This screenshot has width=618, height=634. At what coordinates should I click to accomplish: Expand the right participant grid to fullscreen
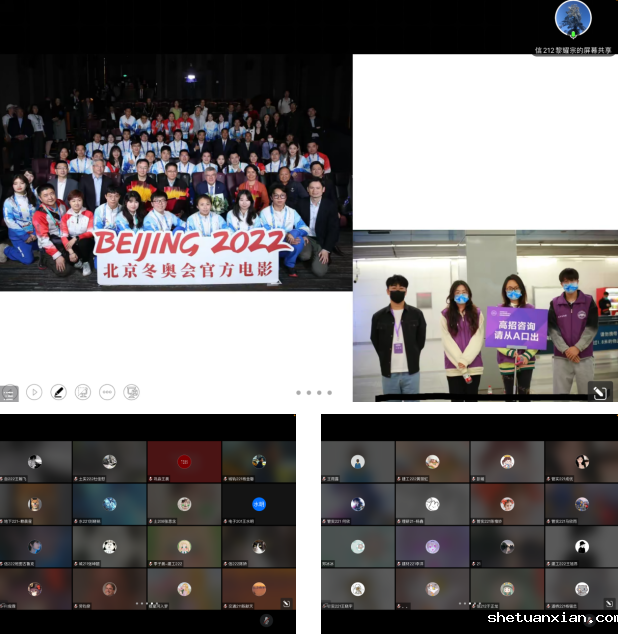[608, 604]
